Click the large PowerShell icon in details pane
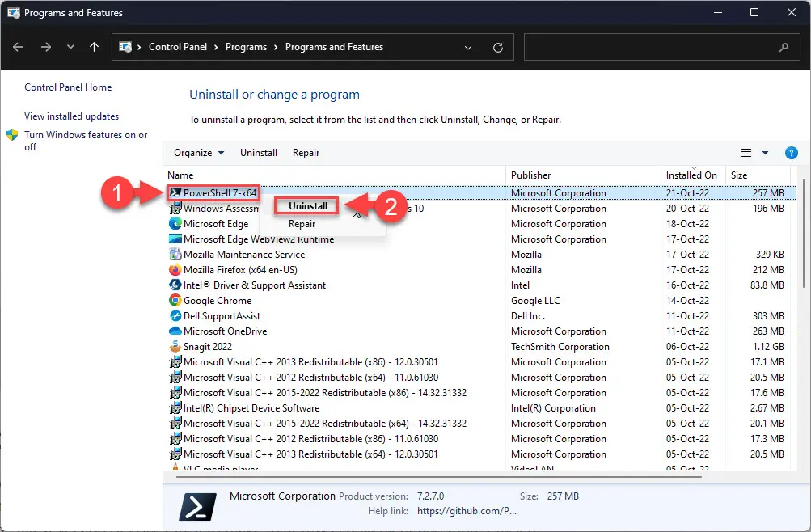Screen dimensions: 811x532 tap(197, 507)
